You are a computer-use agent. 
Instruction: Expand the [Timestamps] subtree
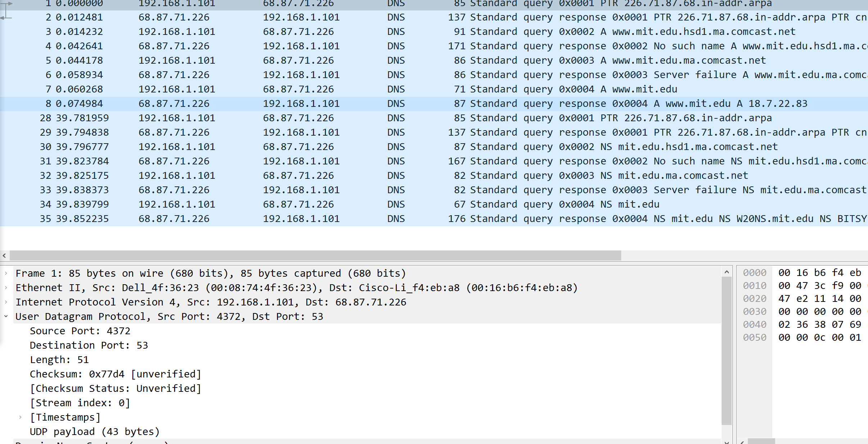coord(21,417)
